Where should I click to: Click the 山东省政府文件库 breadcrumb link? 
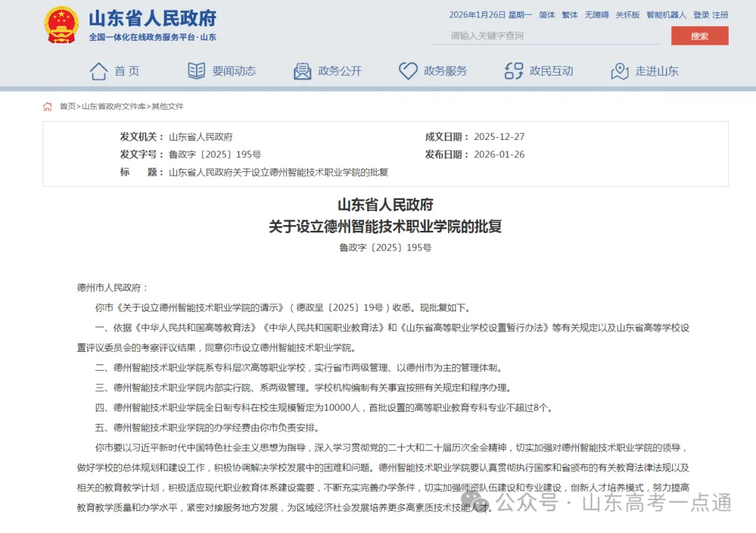point(114,106)
